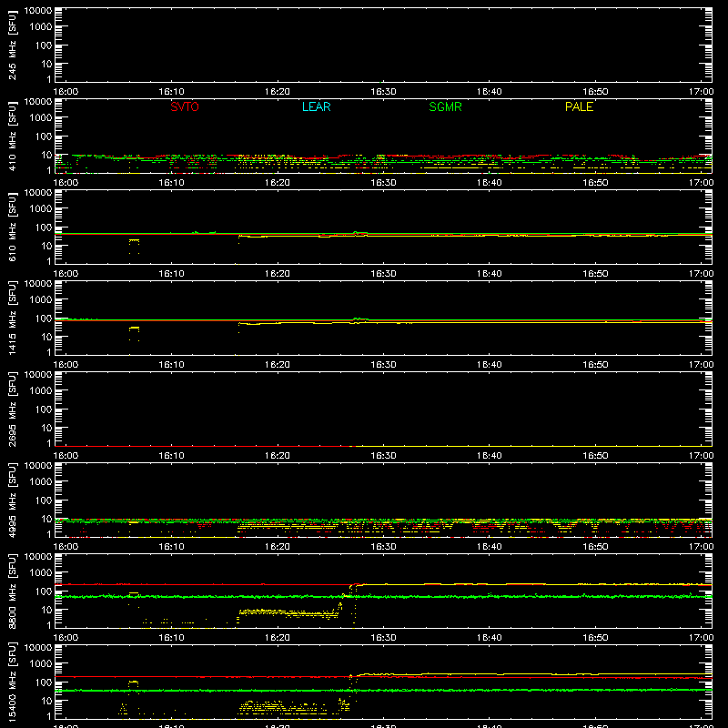Screen dimensions: 728x728
Task: Click the 10 y-tick of the 1415 MHz plot
Action: (46, 337)
